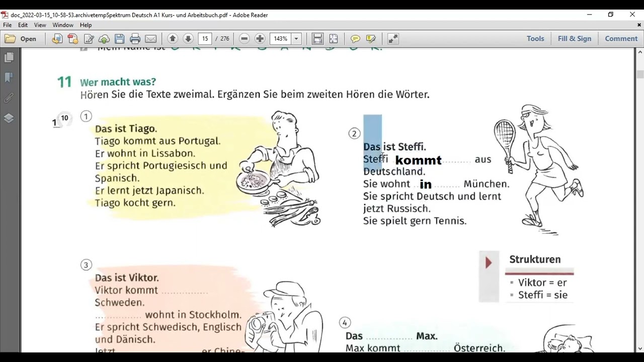
Task: Open the zoom level dropdown arrow
Action: tap(296, 39)
